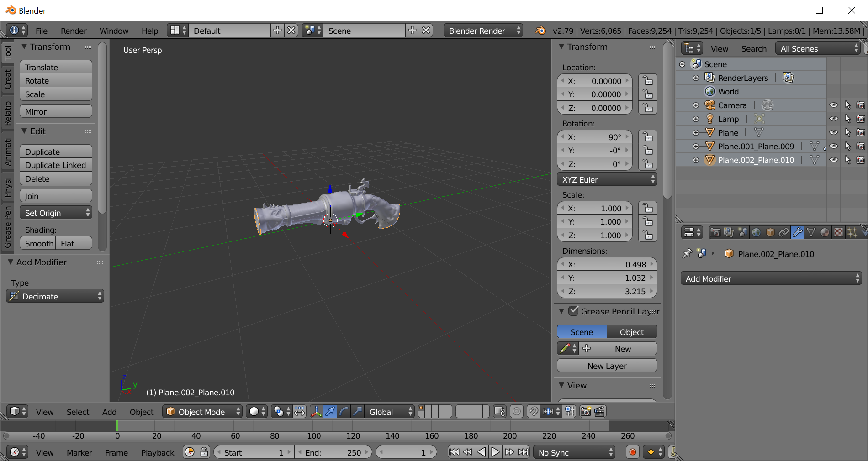868x461 pixels.
Task: Expand the Camera entry in the Outliner
Action: click(x=696, y=105)
